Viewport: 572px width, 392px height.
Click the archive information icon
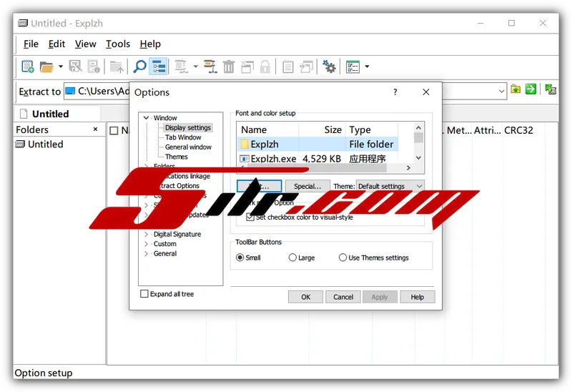click(x=94, y=67)
